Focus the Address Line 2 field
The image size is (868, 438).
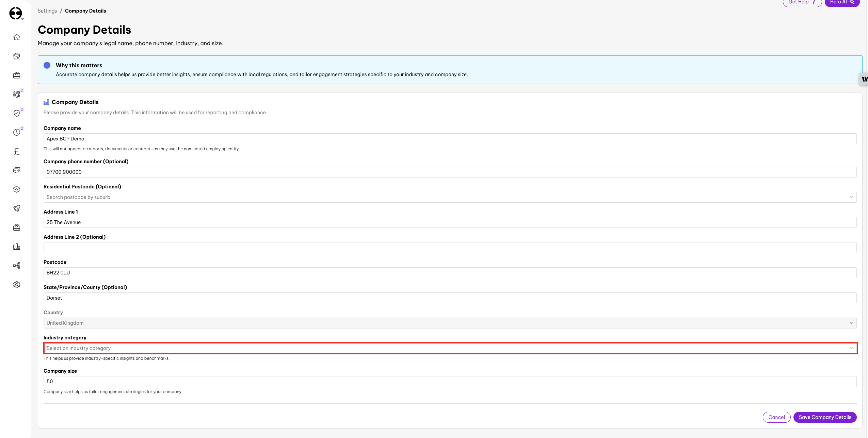(449, 248)
